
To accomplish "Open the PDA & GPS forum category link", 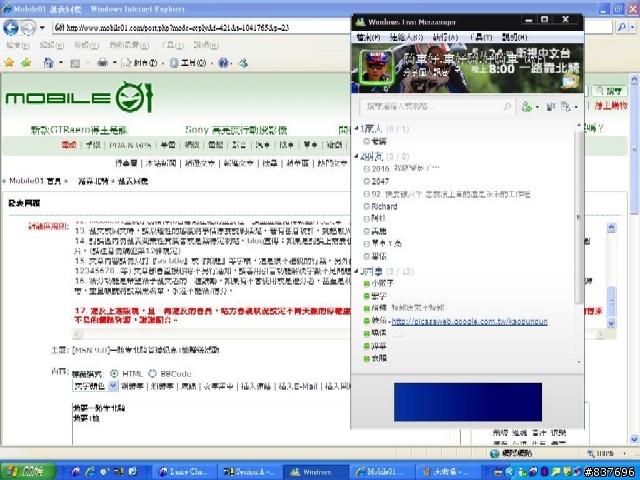I will pyautogui.click(x=130, y=145).
